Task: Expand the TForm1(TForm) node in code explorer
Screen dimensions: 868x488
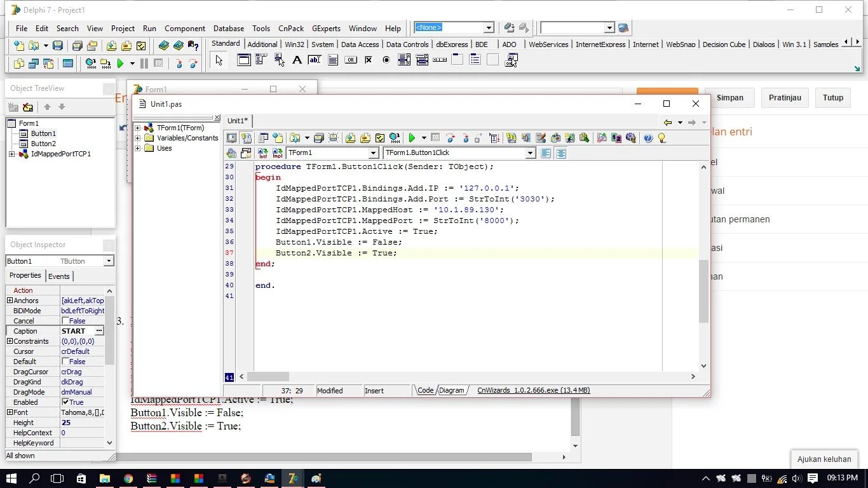Action: click(x=138, y=128)
